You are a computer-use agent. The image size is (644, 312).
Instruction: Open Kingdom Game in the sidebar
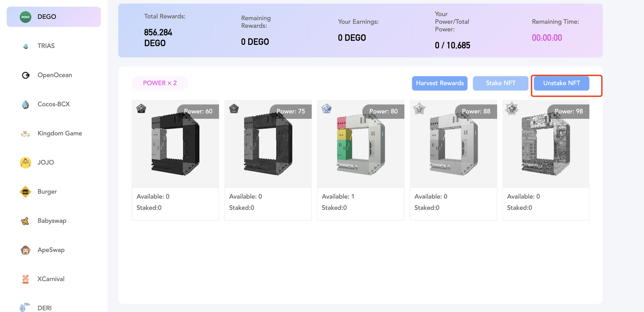point(60,133)
